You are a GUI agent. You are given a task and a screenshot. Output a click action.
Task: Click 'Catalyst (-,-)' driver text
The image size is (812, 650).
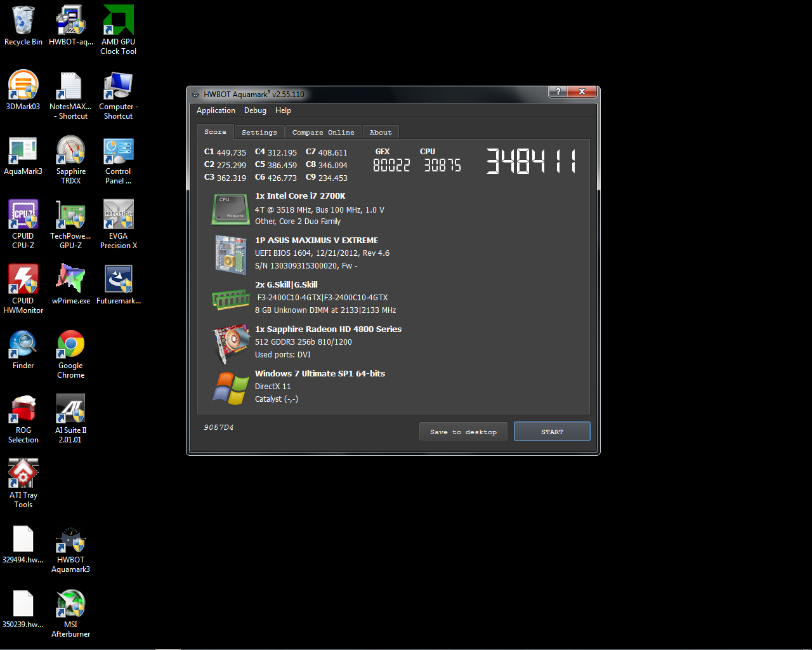tap(277, 399)
